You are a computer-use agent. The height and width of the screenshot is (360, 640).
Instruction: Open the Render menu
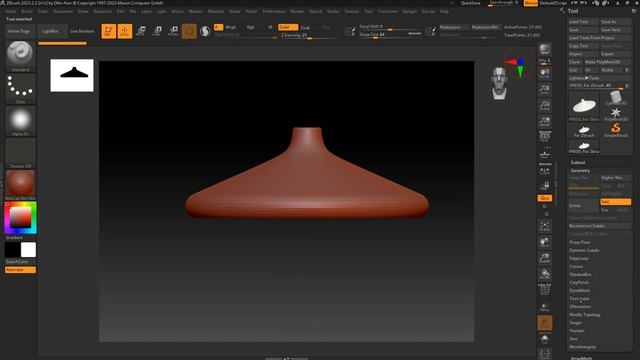pyautogui.click(x=297, y=11)
